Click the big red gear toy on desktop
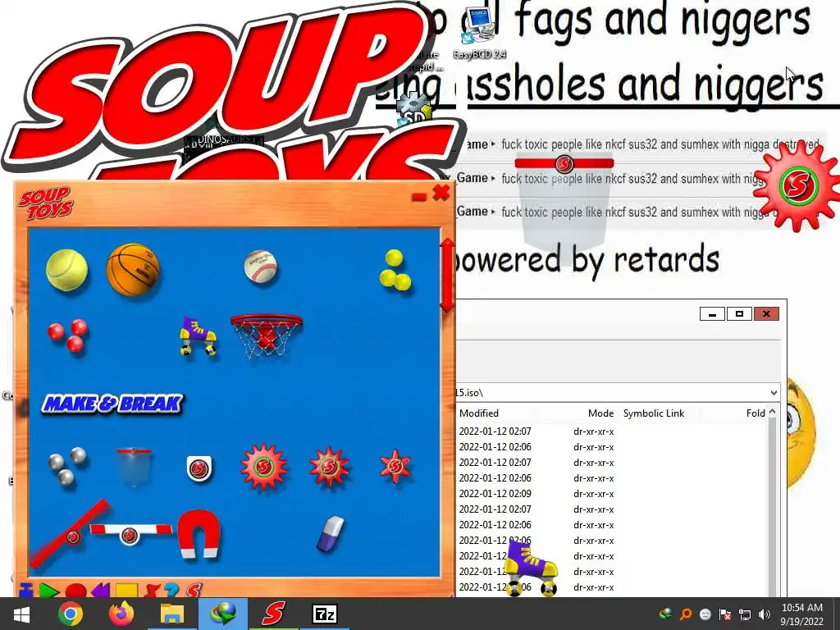 pos(798,186)
